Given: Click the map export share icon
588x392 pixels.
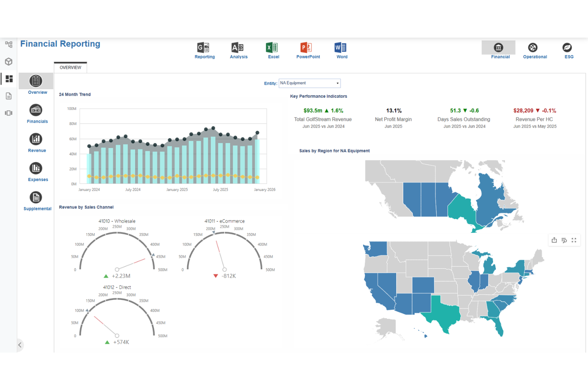Looking at the screenshot, I should click(554, 240).
